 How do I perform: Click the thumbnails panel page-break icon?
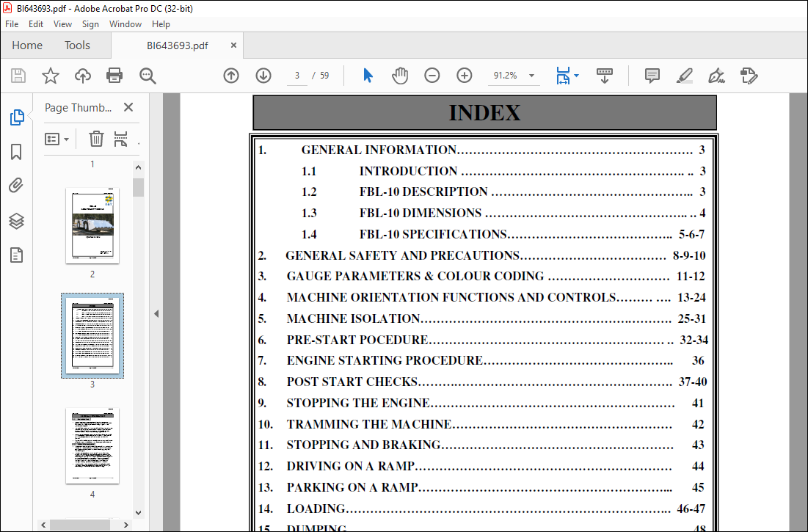[x=120, y=139]
